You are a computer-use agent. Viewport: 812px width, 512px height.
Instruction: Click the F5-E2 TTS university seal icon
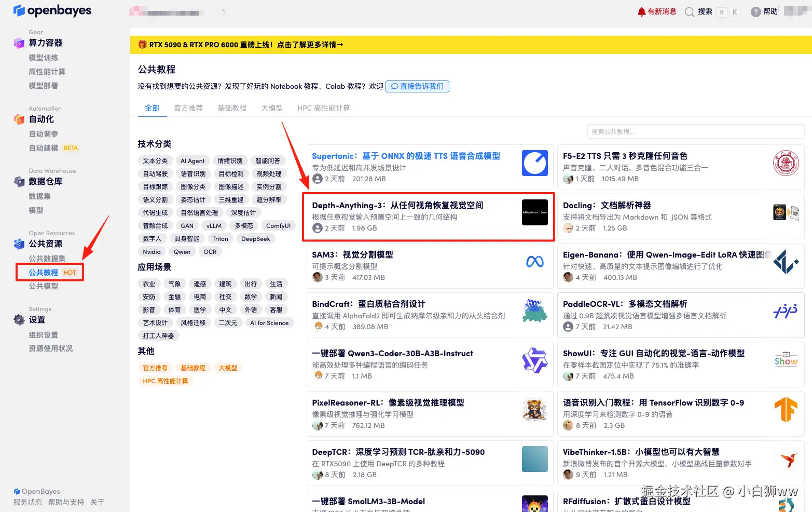click(786, 163)
